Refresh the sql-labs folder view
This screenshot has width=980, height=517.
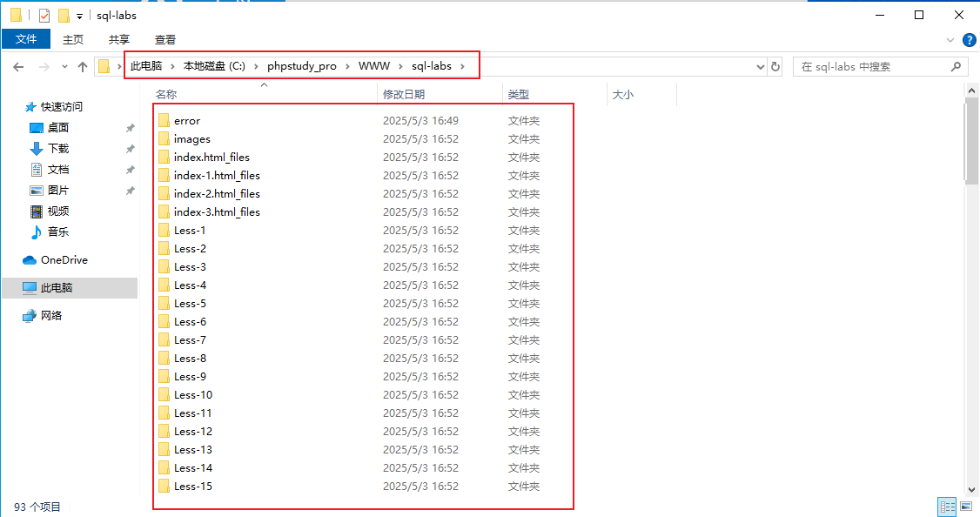click(775, 66)
